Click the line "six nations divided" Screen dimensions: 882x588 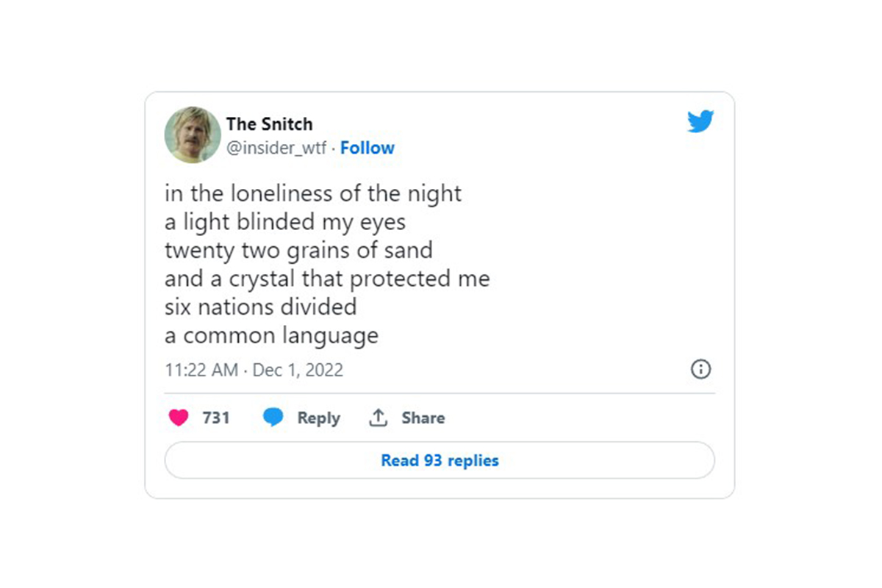pos(260,306)
